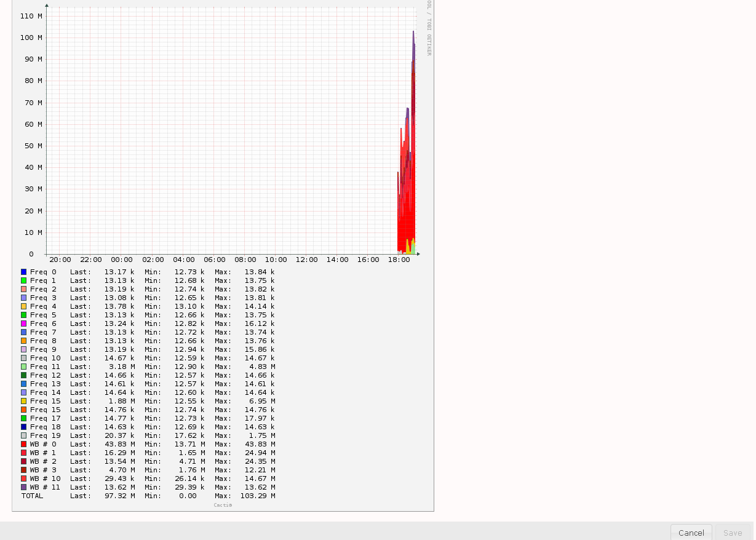Click the purple WB # 11 legend swatch
The width and height of the screenshot is (756, 540).
[x=24, y=486]
